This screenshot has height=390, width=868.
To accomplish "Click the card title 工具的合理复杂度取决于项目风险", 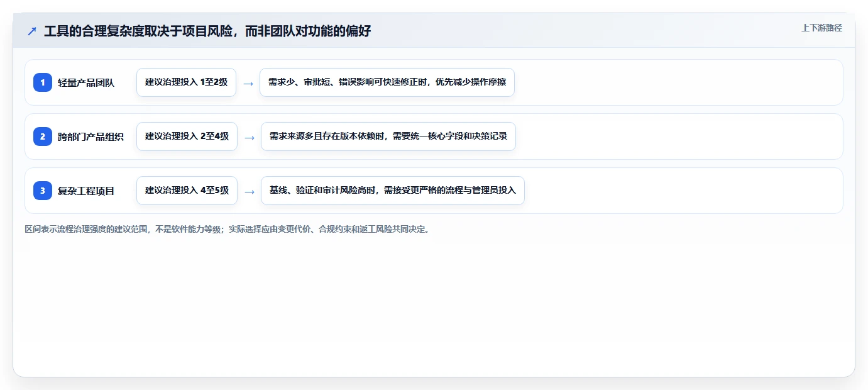I will (x=207, y=31).
